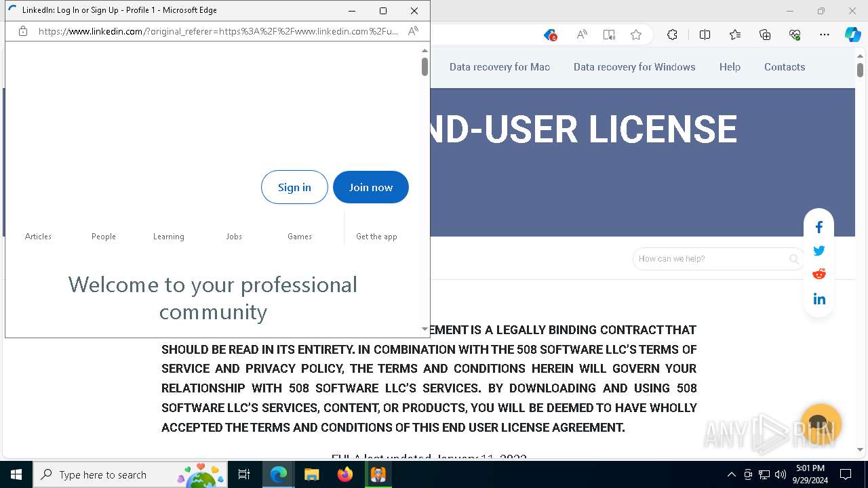The width and height of the screenshot is (868, 488).
Task: Click Type here to search box
Action: tap(129, 474)
